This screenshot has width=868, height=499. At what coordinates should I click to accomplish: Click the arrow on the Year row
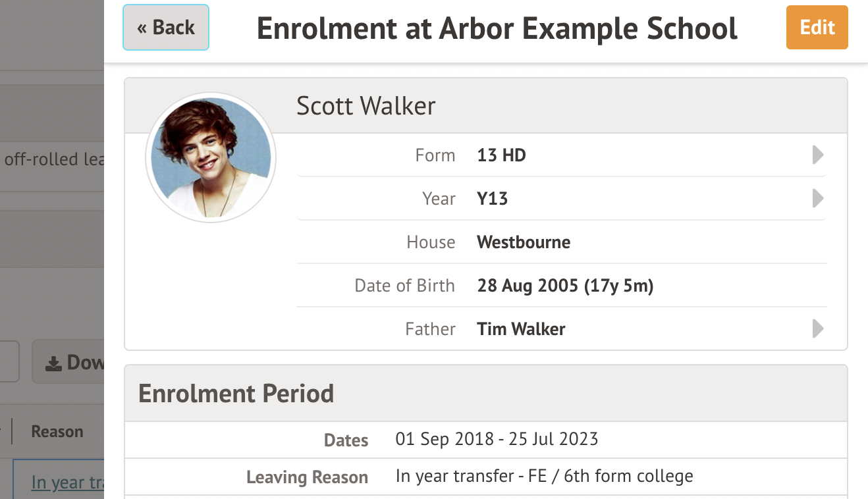coord(817,198)
